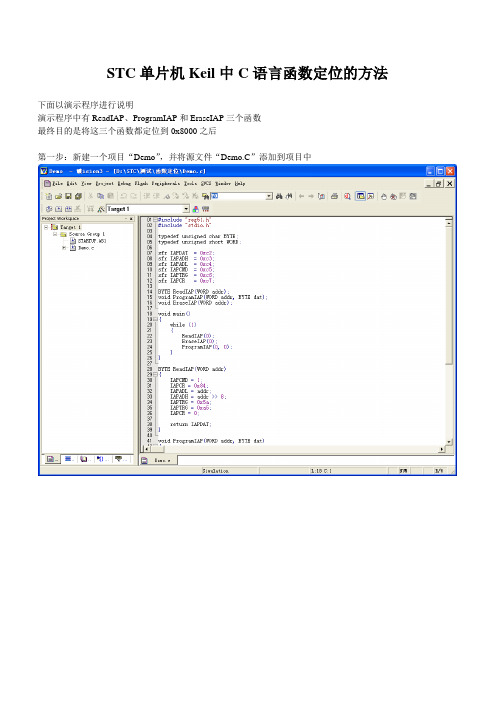Select the Files tab in the Project Workspace
The width and height of the screenshot is (496, 702).
click(x=53, y=459)
